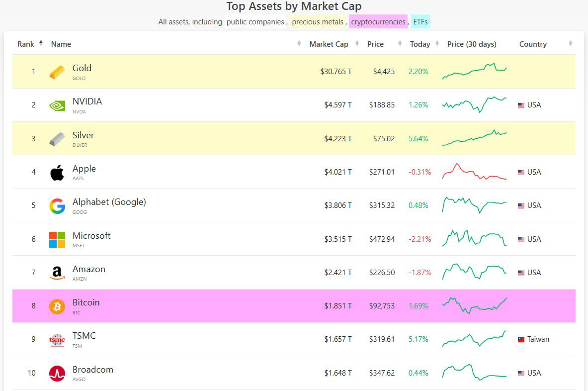Sort table by Market Cap column
The image size is (588, 391).
point(329,44)
